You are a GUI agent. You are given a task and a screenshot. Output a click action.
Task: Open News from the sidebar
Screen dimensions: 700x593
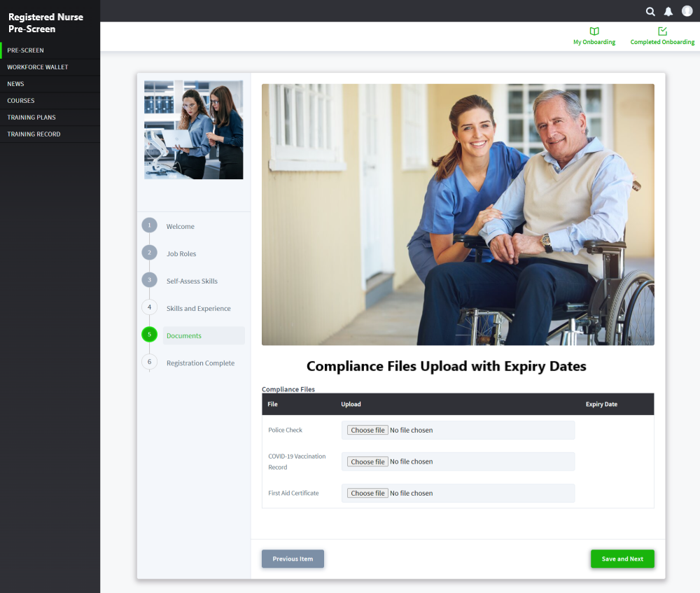point(15,84)
